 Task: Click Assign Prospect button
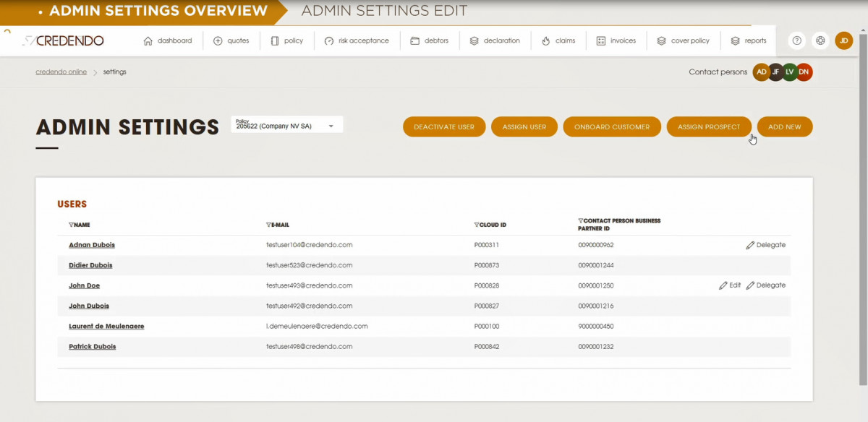(709, 126)
